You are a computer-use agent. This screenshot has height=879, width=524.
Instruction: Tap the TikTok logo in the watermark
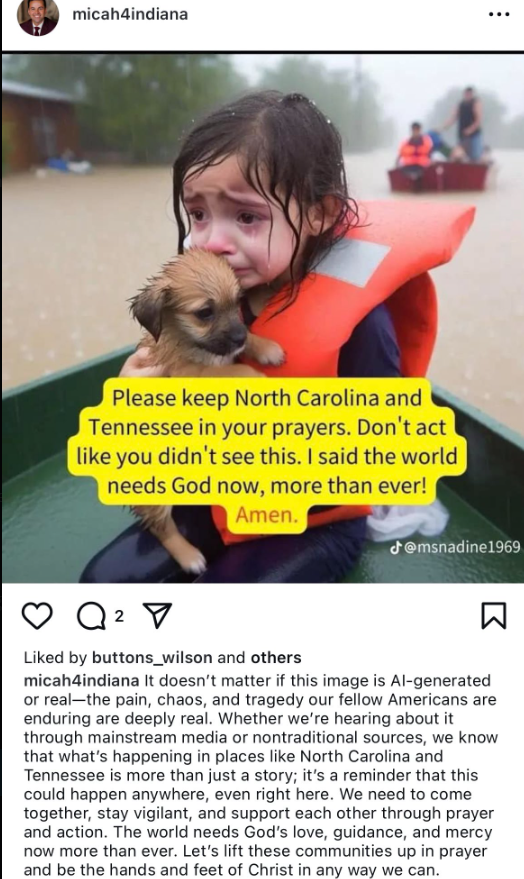point(396,547)
